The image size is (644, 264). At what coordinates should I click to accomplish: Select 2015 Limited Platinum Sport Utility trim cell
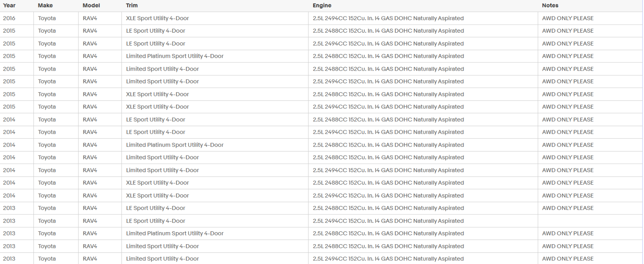click(174, 56)
